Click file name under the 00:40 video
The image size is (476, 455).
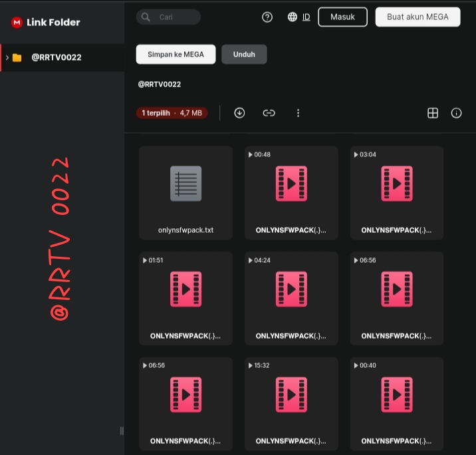pyautogui.click(x=396, y=441)
